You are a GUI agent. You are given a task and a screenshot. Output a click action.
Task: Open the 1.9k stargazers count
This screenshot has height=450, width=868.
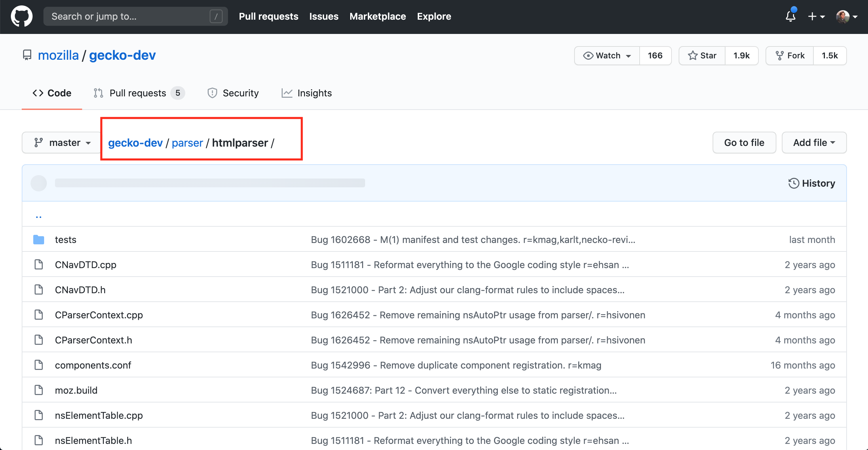[741, 55]
